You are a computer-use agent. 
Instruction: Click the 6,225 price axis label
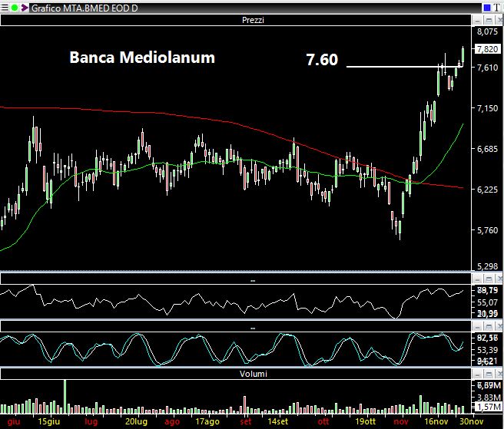click(x=487, y=190)
